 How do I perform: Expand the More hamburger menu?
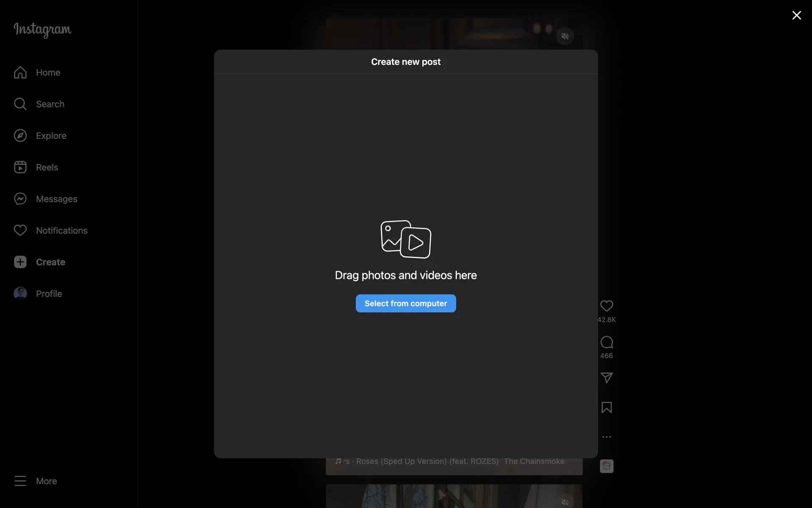[20, 481]
